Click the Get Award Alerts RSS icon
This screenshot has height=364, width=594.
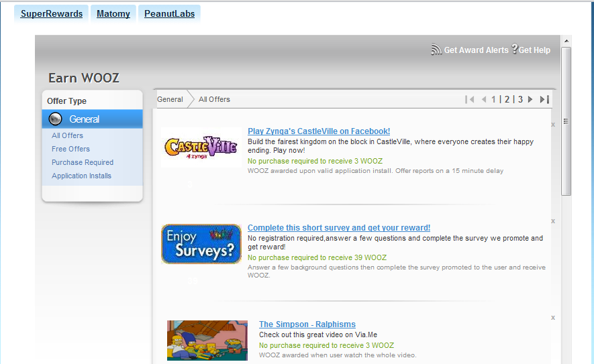coord(436,50)
